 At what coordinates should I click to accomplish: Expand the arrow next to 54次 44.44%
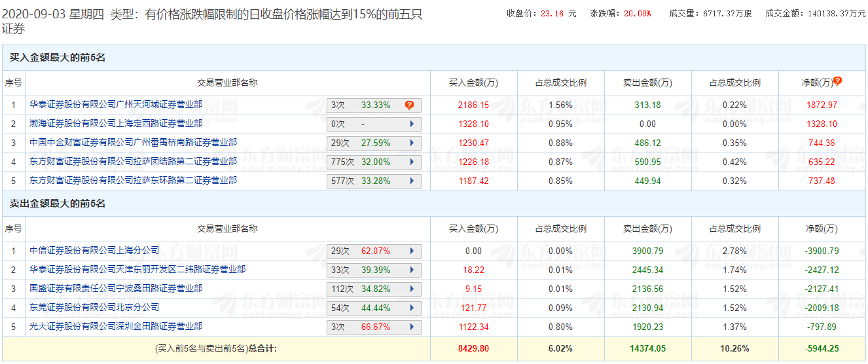coord(411,308)
